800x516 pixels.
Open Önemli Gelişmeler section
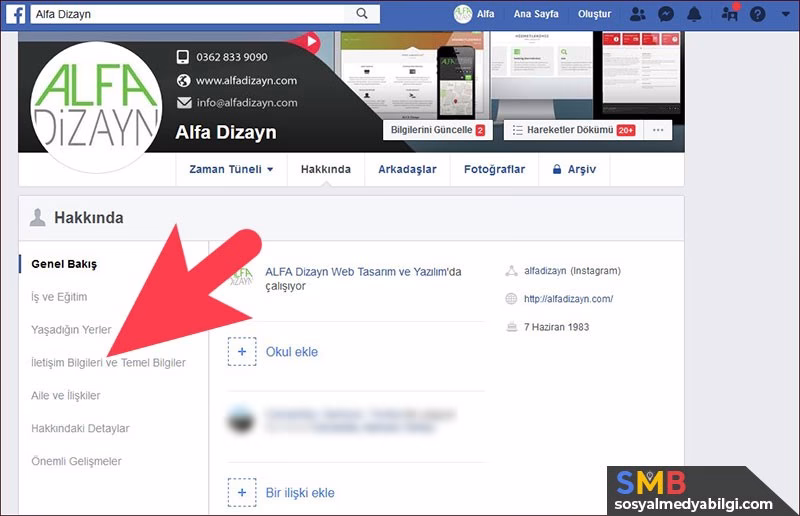tap(77, 461)
